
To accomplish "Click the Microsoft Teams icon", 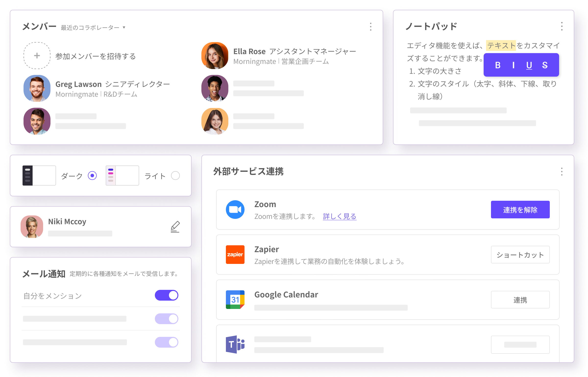I will point(235,344).
